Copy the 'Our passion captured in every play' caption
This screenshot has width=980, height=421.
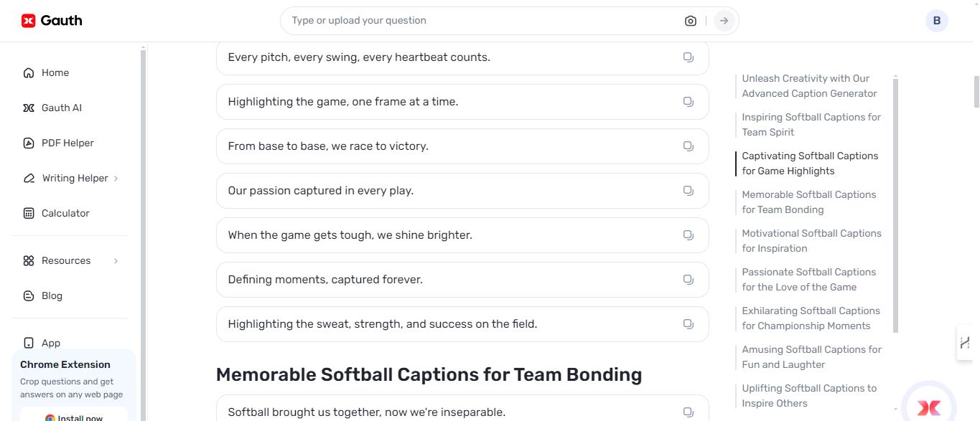tap(688, 190)
